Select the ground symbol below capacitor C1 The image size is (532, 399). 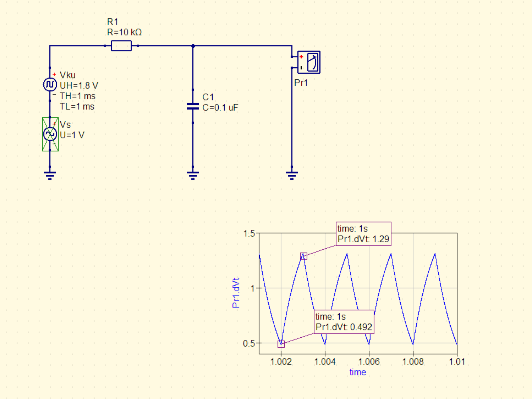tap(193, 174)
